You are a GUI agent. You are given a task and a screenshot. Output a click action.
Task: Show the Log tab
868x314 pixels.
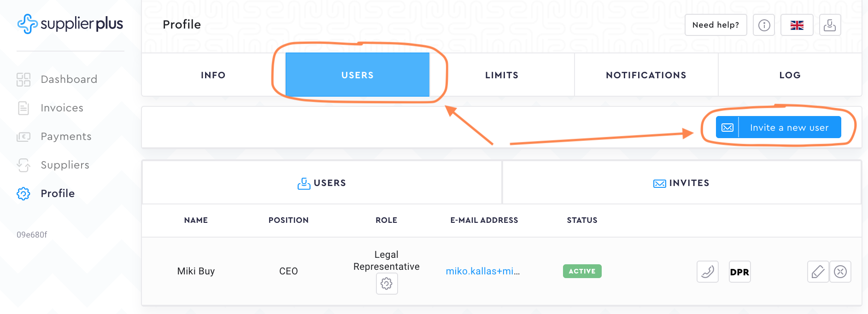tap(790, 75)
